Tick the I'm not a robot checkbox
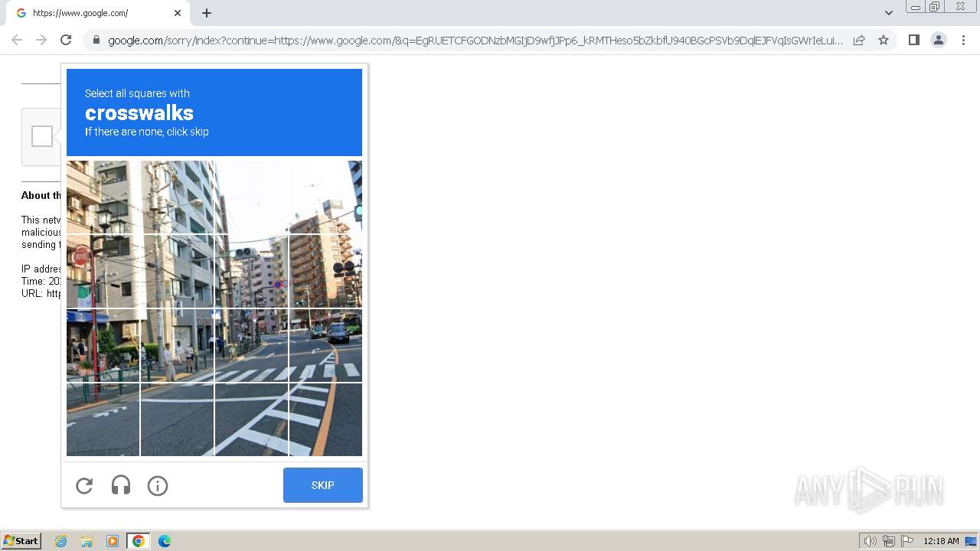Screen dimensions: 980x551 click(x=42, y=136)
